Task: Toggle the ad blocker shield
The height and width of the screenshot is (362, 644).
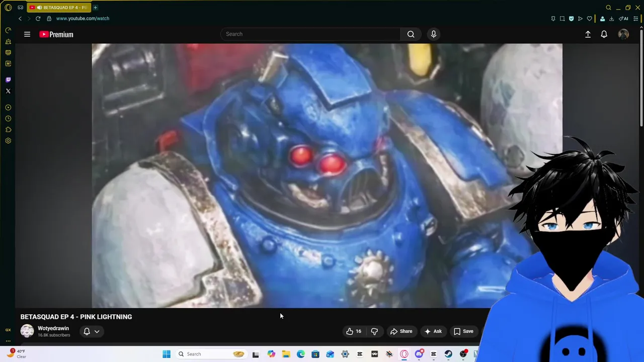Action: 571,19
